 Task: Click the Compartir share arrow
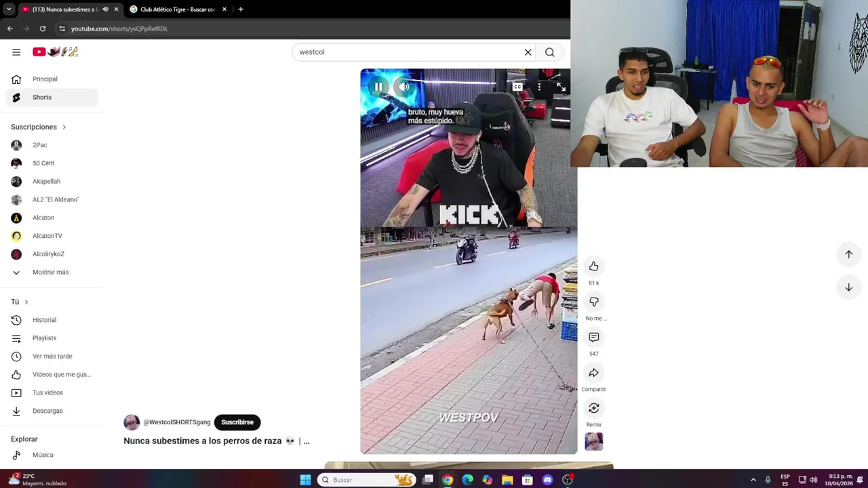[593, 373]
